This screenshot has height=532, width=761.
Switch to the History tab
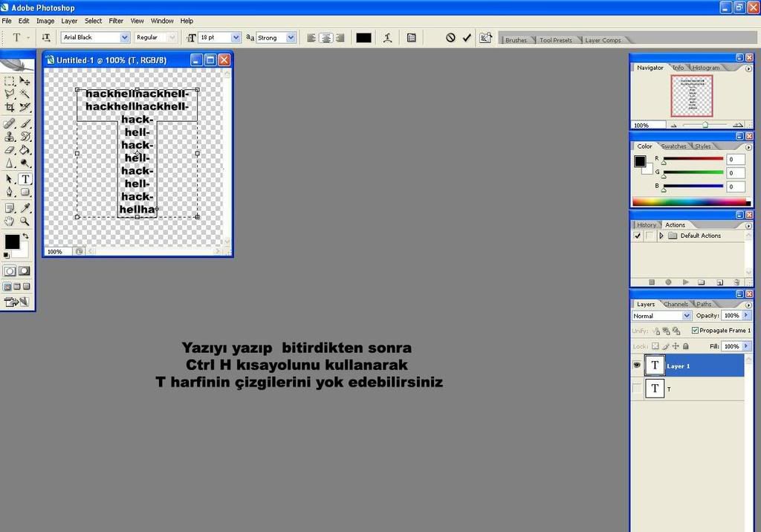pos(646,224)
